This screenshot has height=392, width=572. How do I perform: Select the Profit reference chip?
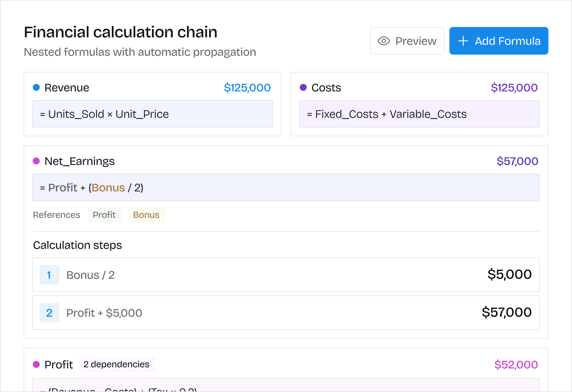(104, 215)
